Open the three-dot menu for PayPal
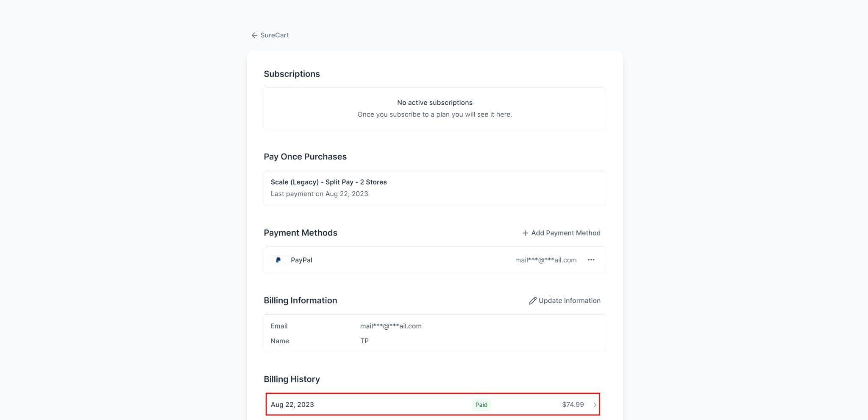Screen dimensions: 868x420 pos(591,260)
